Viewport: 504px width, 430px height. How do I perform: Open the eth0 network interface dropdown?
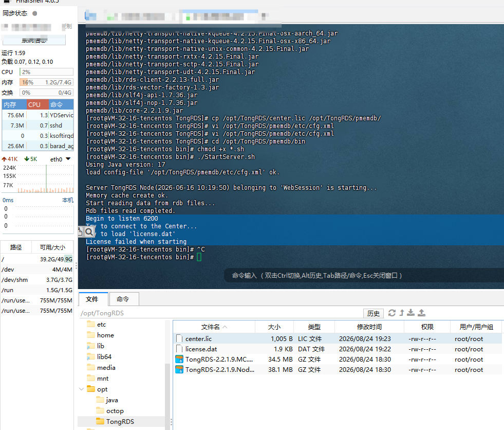[68, 159]
